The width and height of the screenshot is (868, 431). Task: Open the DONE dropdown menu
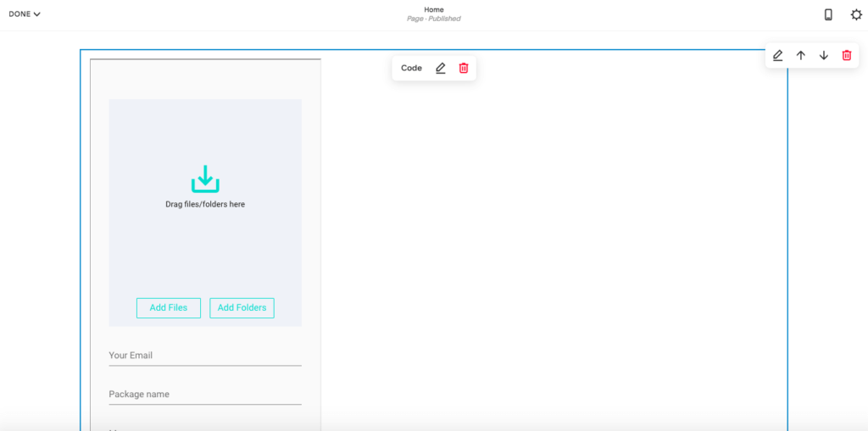pos(25,14)
